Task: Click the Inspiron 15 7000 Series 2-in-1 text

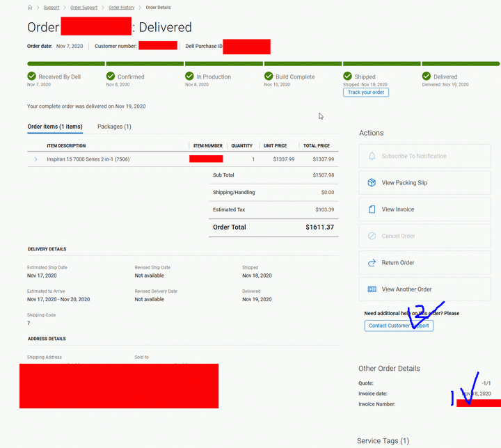Action: (88, 159)
